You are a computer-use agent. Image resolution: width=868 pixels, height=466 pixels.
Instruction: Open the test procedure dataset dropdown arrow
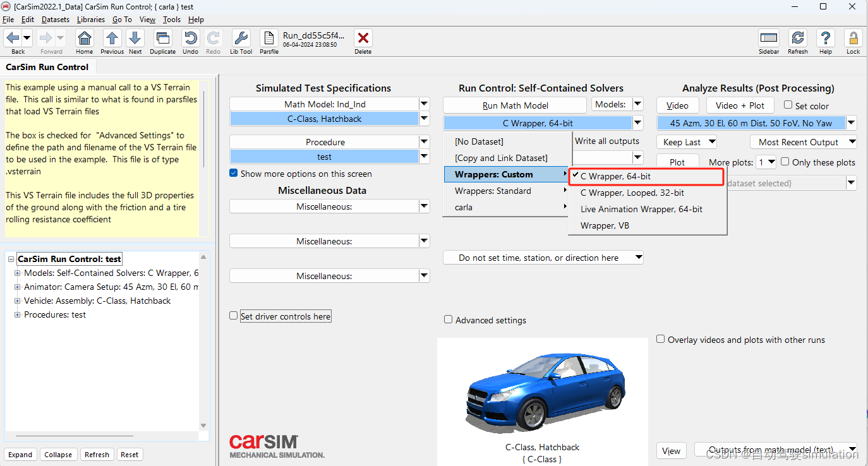tap(424, 157)
